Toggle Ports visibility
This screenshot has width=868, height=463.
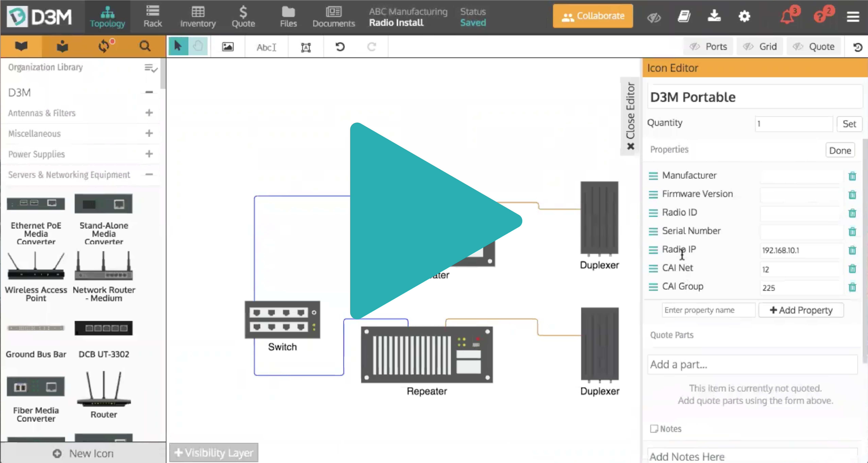point(708,46)
